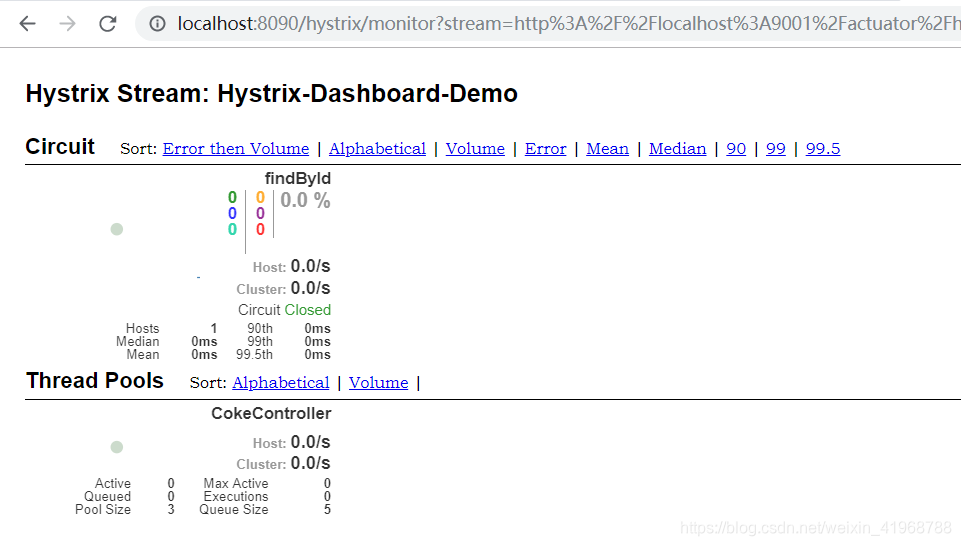Sort thread pools Alphabetical

point(281,382)
